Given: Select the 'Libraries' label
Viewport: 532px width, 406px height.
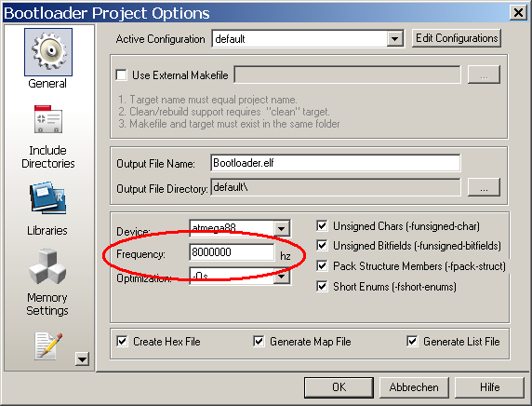Looking at the screenshot, I should tap(47, 230).
